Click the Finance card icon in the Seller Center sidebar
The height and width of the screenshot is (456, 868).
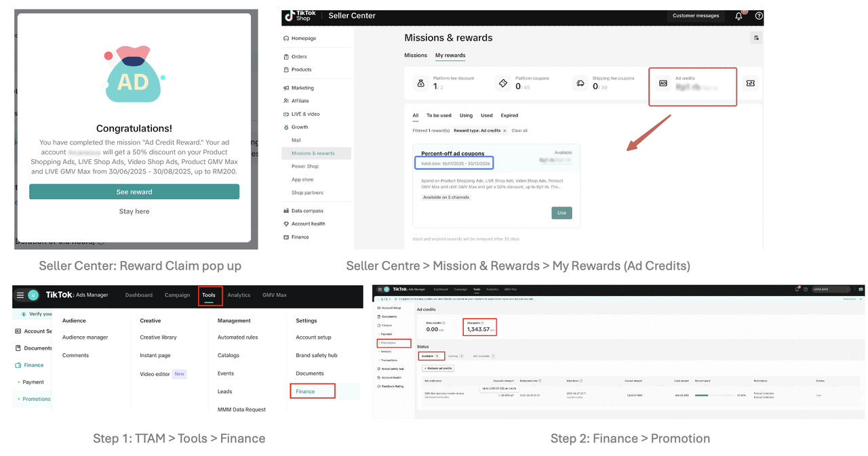[287, 237]
